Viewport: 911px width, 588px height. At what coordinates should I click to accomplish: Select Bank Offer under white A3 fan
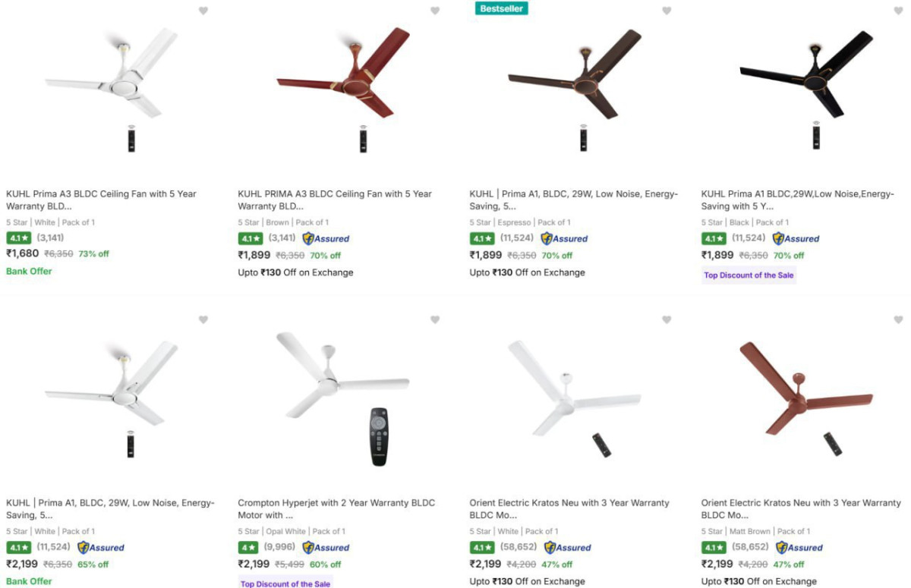29,271
